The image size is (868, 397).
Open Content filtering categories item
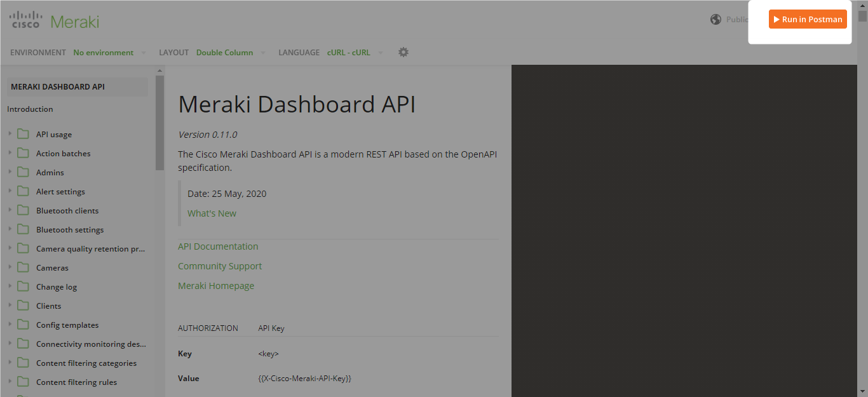click(x=86, y=363)
